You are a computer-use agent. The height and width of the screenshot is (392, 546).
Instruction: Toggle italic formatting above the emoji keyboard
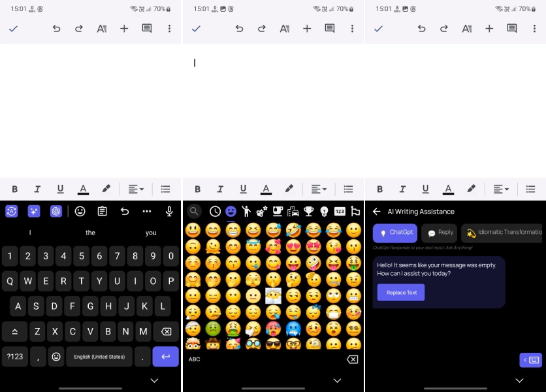(220, 189)
